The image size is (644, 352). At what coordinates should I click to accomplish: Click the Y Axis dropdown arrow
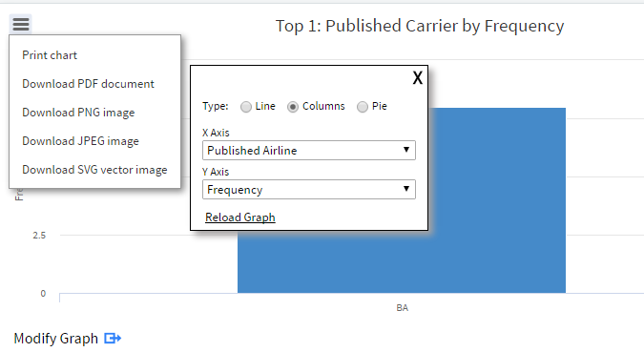click(x=406, y=189)
